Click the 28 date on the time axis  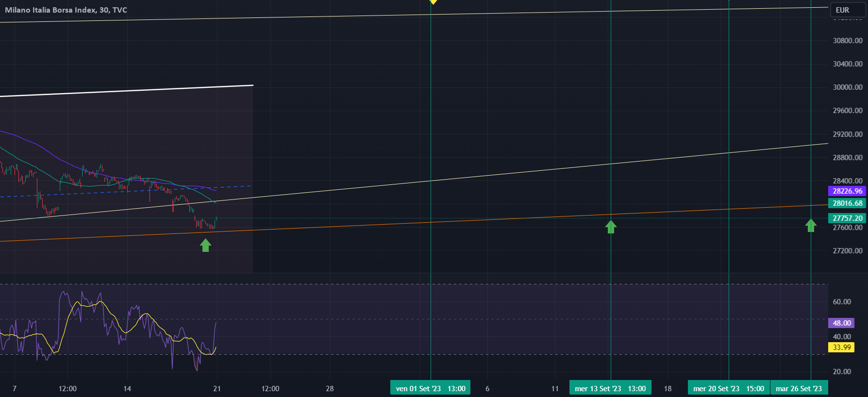point(330,388)
